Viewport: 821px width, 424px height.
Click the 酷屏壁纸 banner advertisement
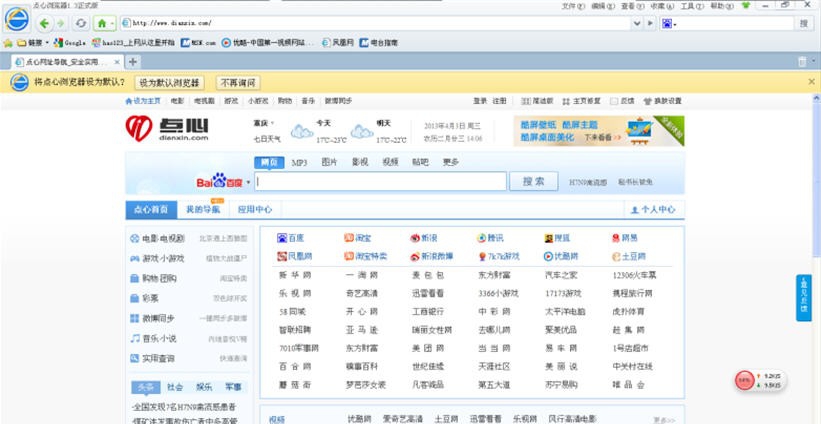[598, 131]
